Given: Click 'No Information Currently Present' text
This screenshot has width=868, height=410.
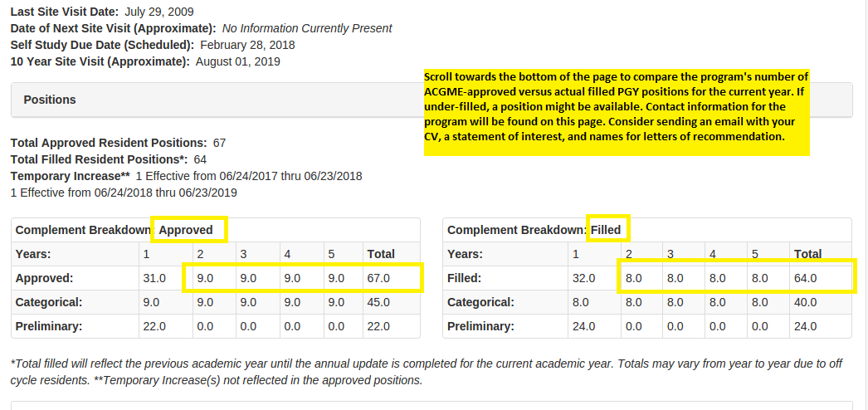Looking at the screenshot, I should [x=307, y=28].
